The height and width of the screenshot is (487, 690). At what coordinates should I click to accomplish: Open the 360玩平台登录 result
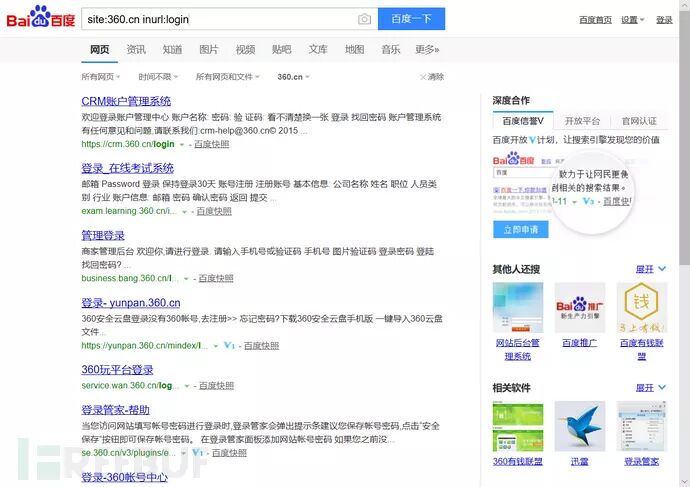117,370
